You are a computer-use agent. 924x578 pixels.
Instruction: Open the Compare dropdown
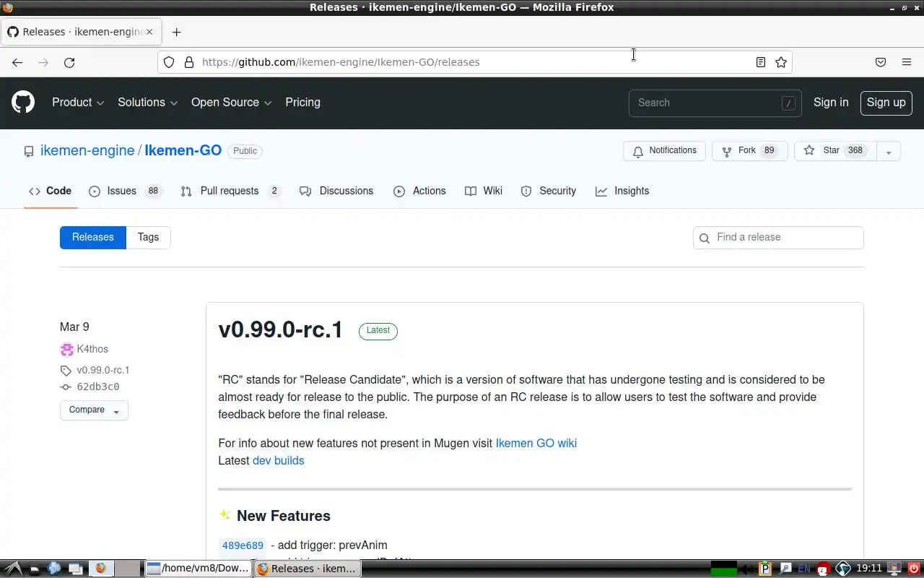(94, 410)
